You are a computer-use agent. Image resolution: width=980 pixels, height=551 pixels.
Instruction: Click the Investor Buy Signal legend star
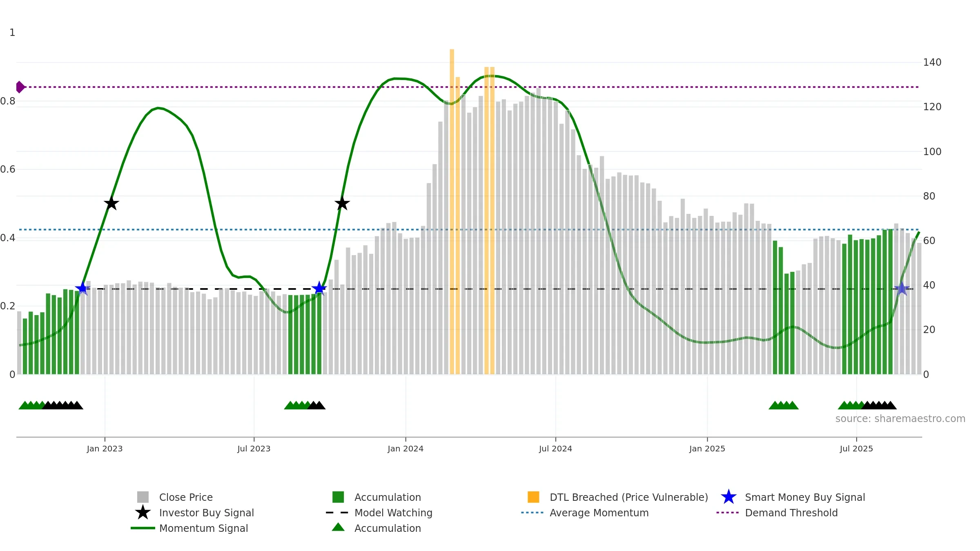(x=143, y=512)
